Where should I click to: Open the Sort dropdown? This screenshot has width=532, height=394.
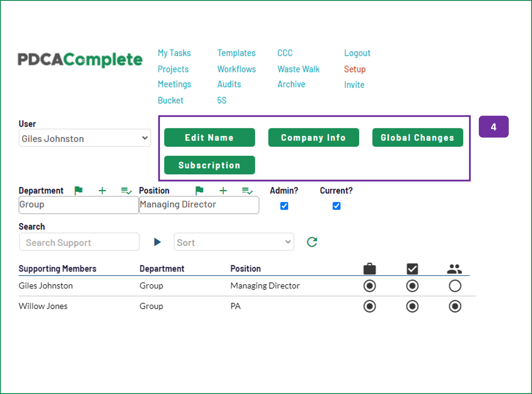(x=234, y=242)
